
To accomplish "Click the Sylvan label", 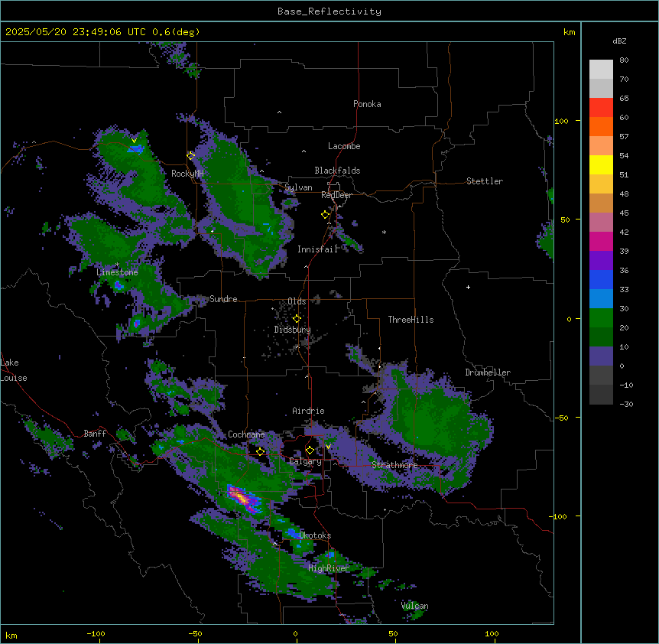I will tap(298, 187).
